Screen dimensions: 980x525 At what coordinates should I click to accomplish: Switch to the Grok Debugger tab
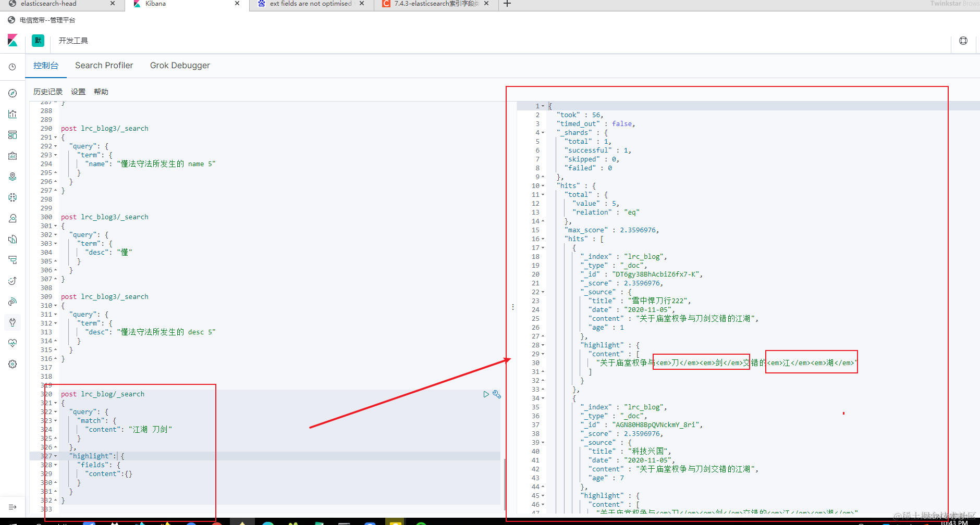coord(180,66)
